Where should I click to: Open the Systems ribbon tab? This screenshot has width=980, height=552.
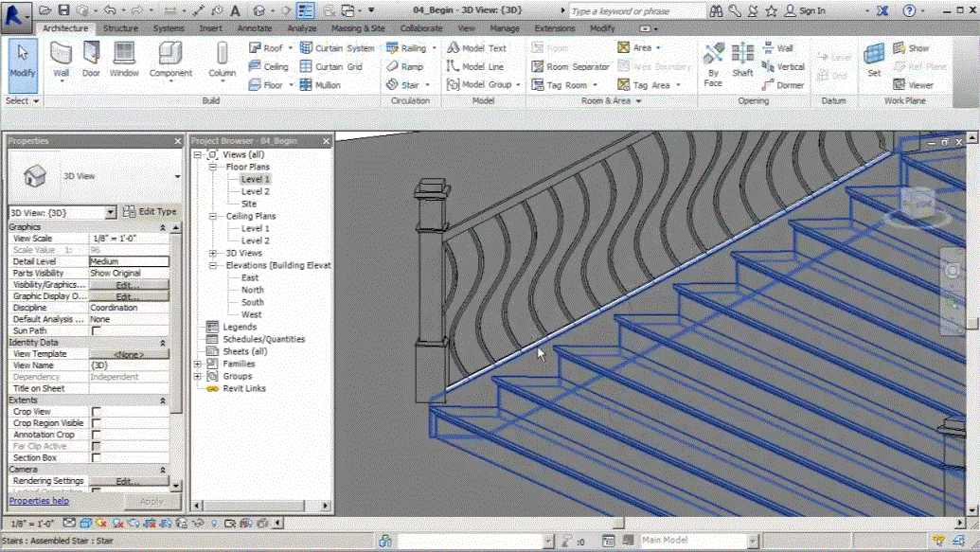coord(169,28)
